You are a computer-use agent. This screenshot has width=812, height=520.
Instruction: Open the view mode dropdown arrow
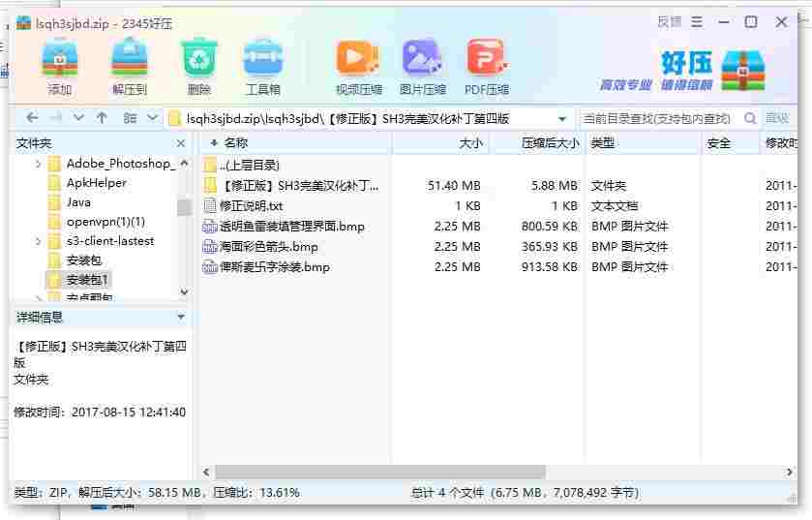(152, 118)
